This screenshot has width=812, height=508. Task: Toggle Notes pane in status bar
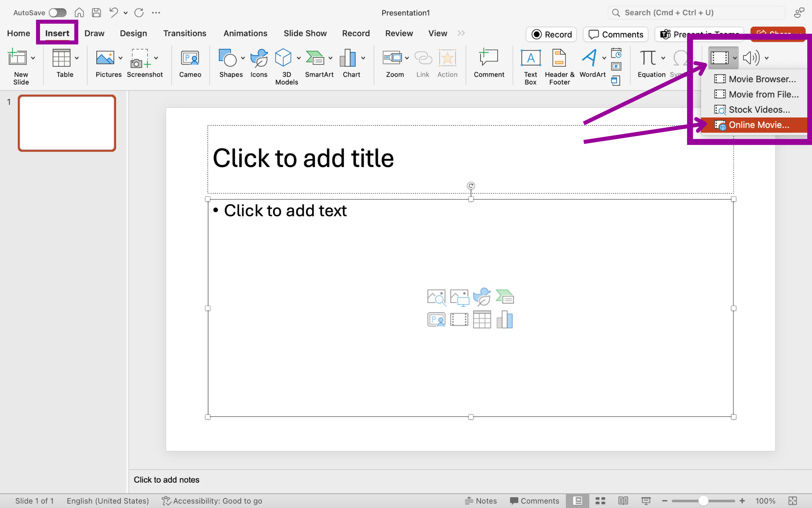(481, 501)
